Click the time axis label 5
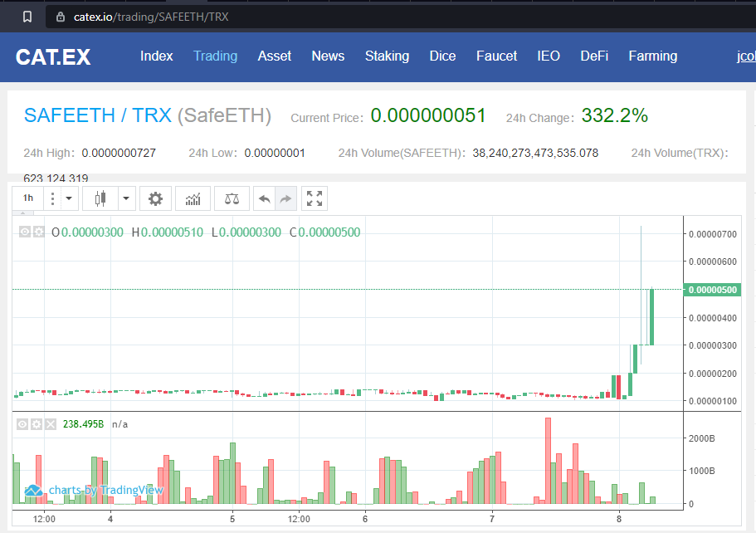756x533 pixels. (232, 519)
